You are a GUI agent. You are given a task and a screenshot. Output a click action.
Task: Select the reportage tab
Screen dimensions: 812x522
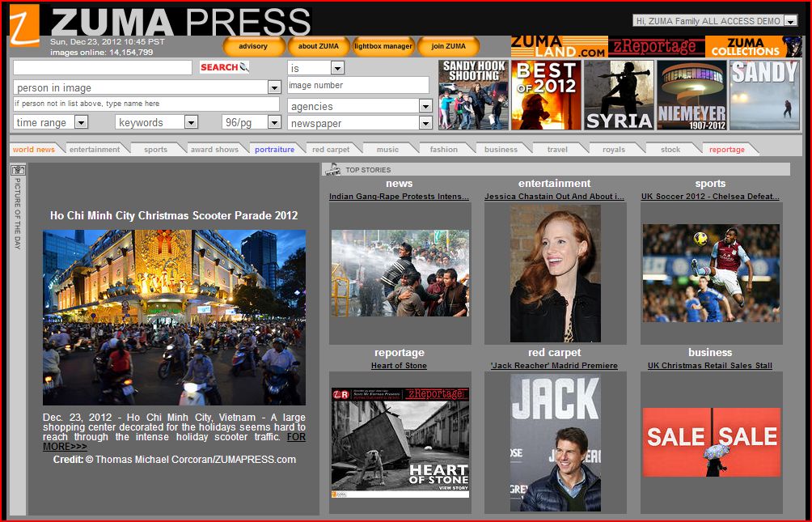point(727,149)
